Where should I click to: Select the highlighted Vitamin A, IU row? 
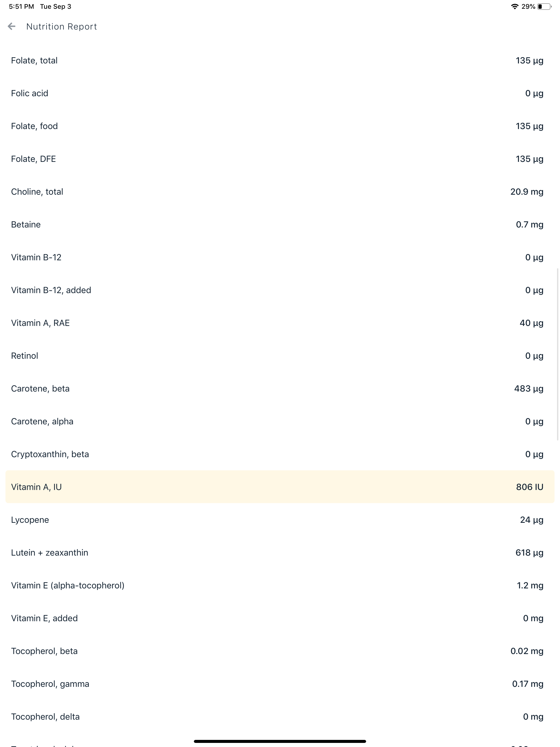click(x=280, y=487)
